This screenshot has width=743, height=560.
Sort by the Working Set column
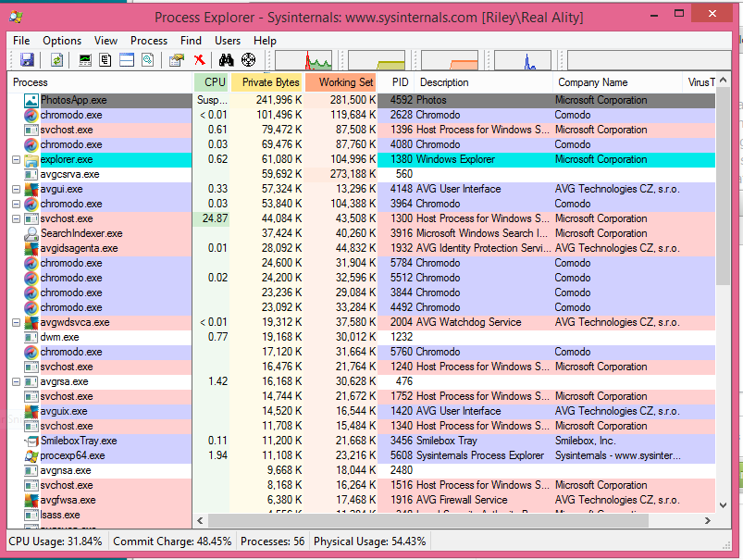tap(343, 81)
